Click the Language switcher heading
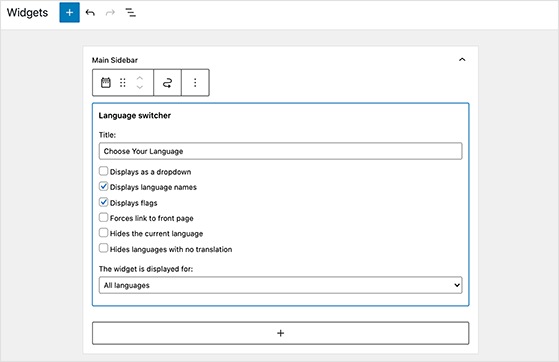 pyautogui.click(x=135, y=116)
